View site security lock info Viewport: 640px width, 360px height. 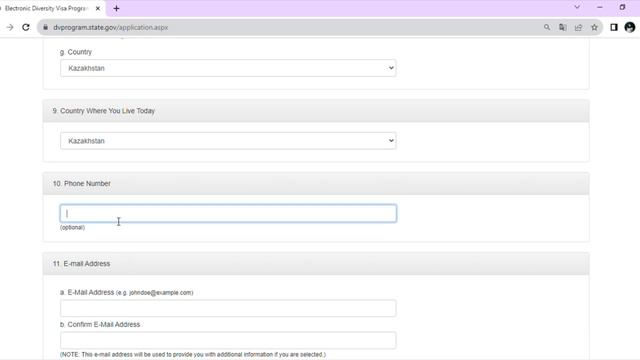pyautogui.click(x=45, y=27)
